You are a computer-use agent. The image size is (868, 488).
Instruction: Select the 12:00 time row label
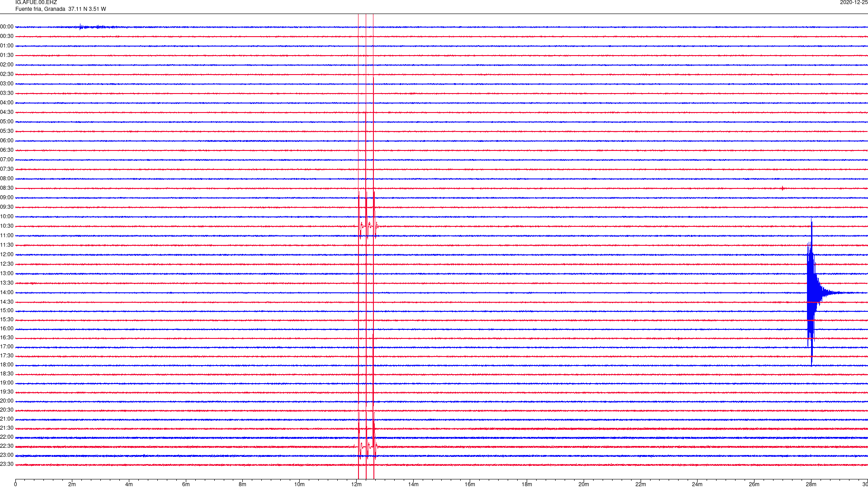7,255
